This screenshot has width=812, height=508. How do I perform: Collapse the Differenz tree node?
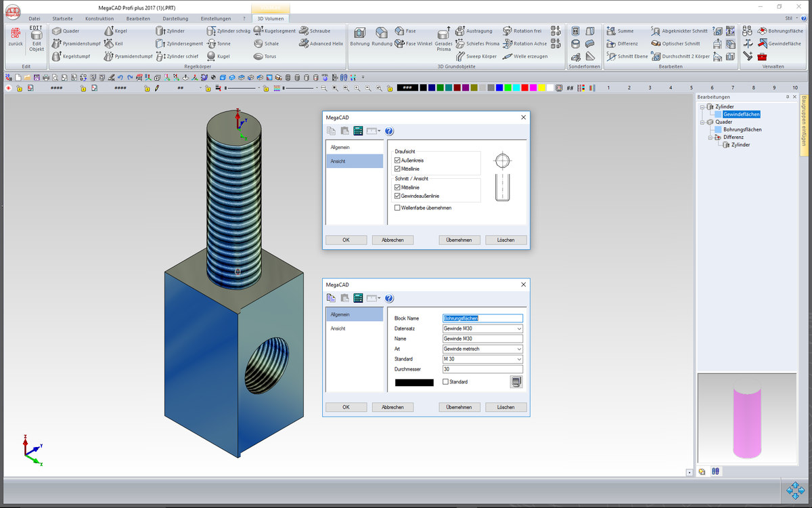click(x=710, y=137)
